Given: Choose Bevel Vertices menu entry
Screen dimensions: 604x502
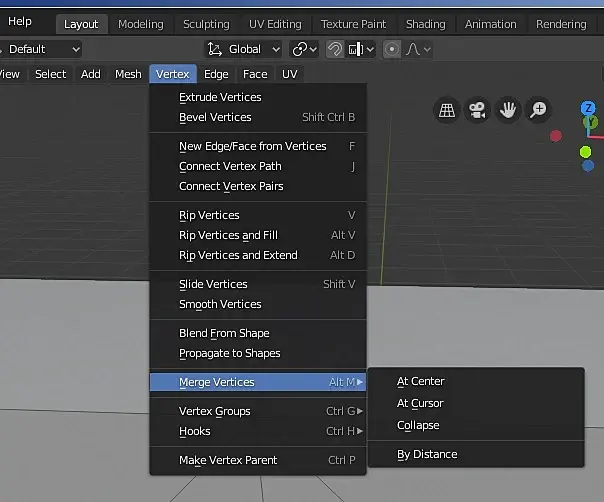Looking at the screenshot, I should coord(215,117).
